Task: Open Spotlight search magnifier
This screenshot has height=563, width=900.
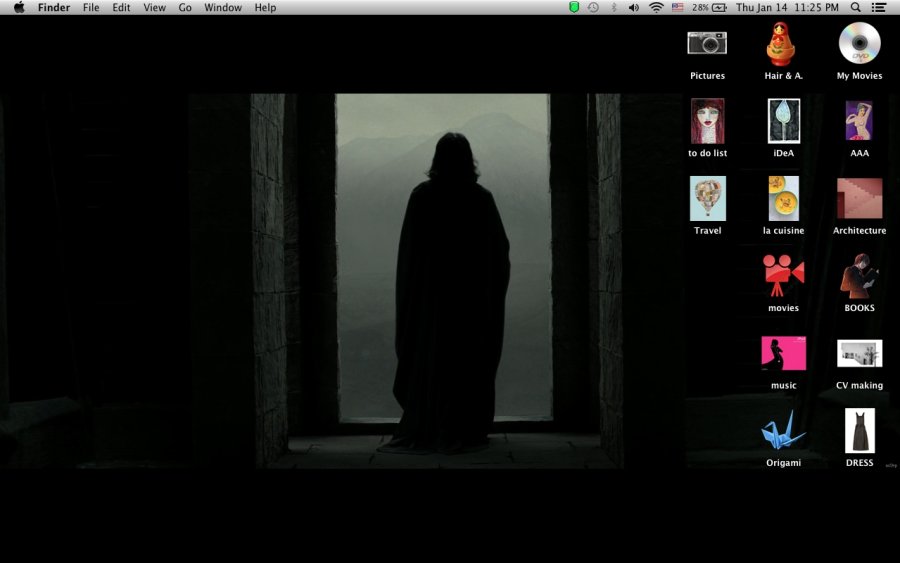Action: click(855, 7)
